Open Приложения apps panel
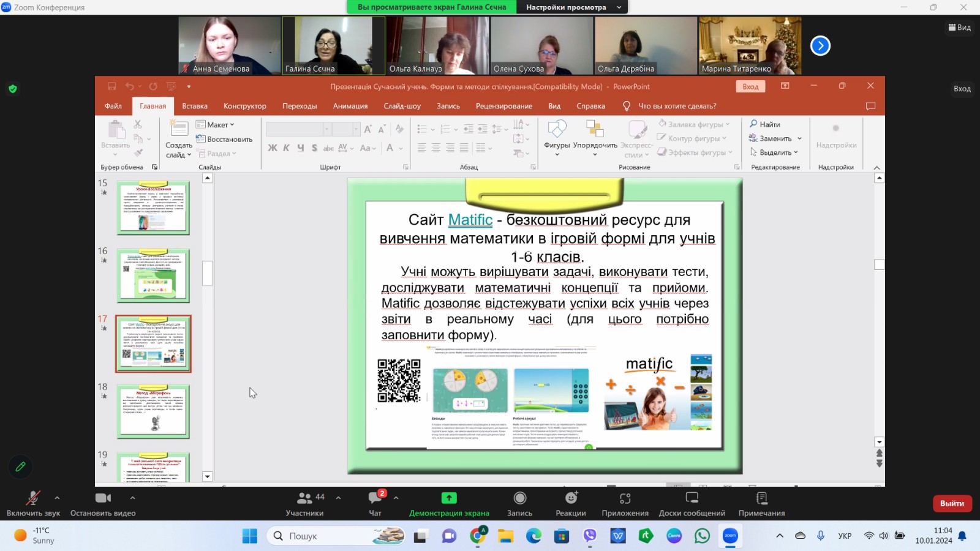Image resolution: width=980 pixels, height=551 pixels. [x=625, y=503]
